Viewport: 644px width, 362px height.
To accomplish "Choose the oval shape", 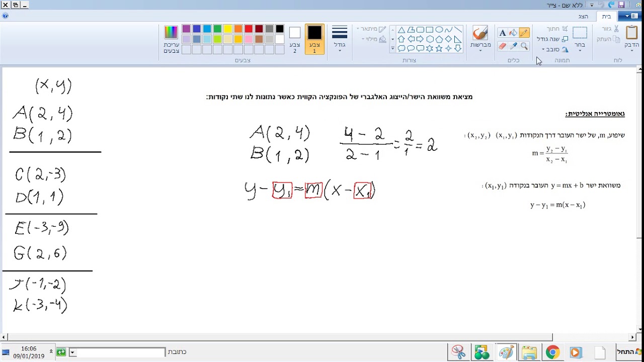I will [439, 30].
